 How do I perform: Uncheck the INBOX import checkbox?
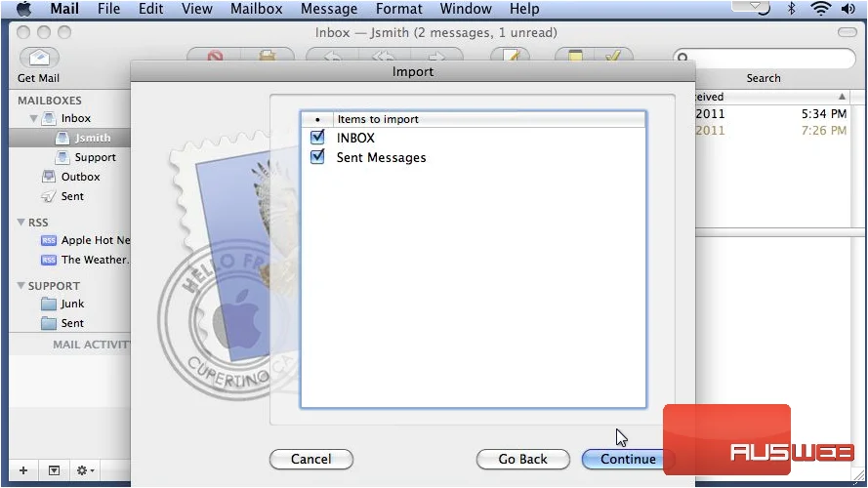point(317,137)
